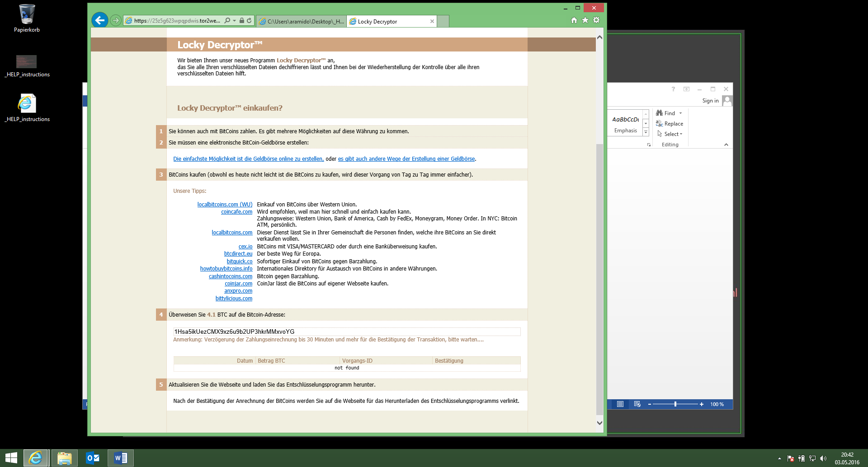
Task: Click Replace in Word's Editing group
Action: [x=670, y=124]
